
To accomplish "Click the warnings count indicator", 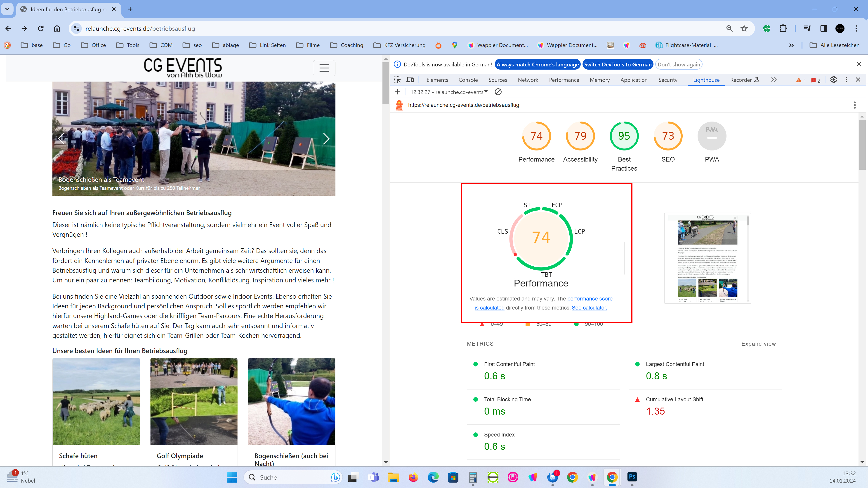I will pos(801,80).
